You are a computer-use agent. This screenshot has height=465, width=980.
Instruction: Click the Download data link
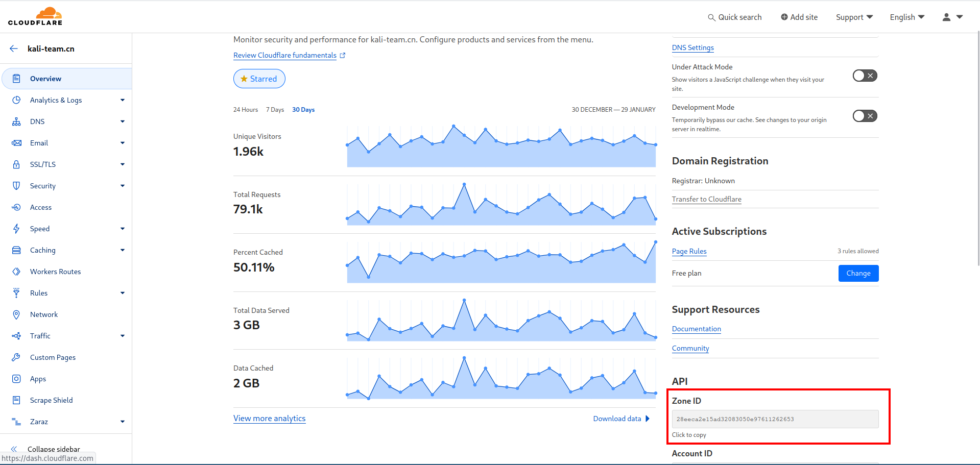[622, 419]
